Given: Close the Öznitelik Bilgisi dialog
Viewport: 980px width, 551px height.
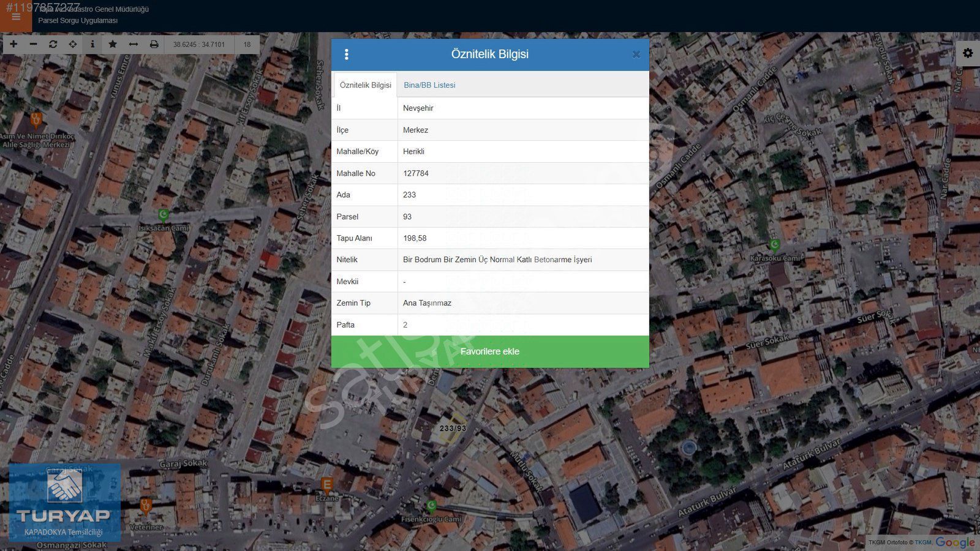Looking at the screenshot, I should (636, 54).
